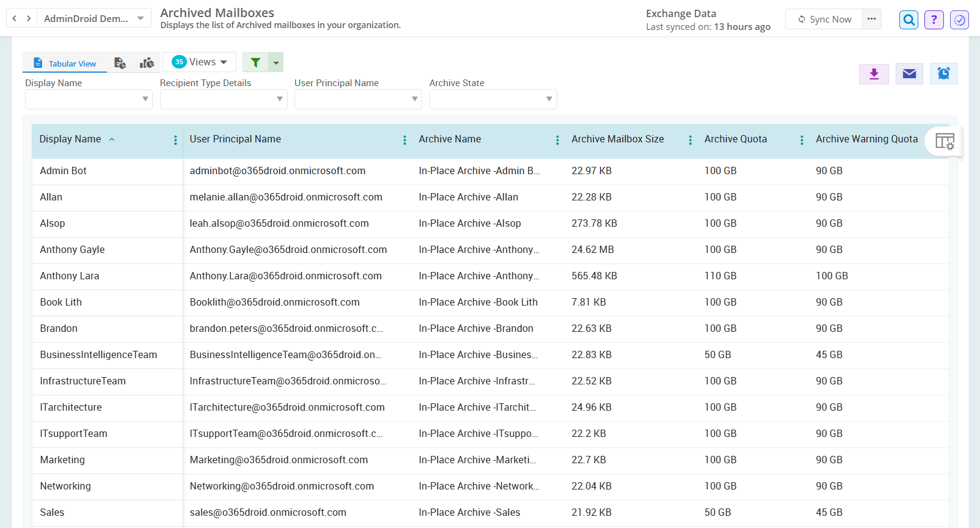Viewport: 980px width, 528px height.
Task: Click sales@o365droid.onmicrosoft.com address
Action: tap(268, 513)
